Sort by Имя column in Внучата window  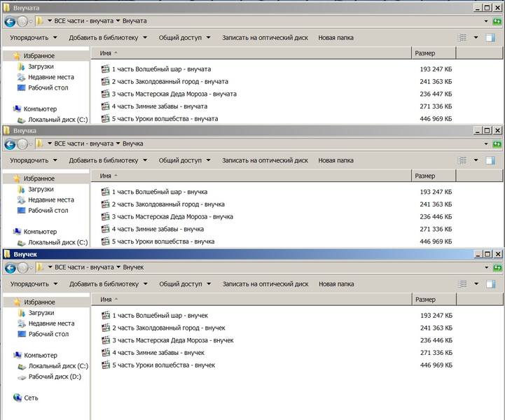pyautogui.click(x=251, y=53)
